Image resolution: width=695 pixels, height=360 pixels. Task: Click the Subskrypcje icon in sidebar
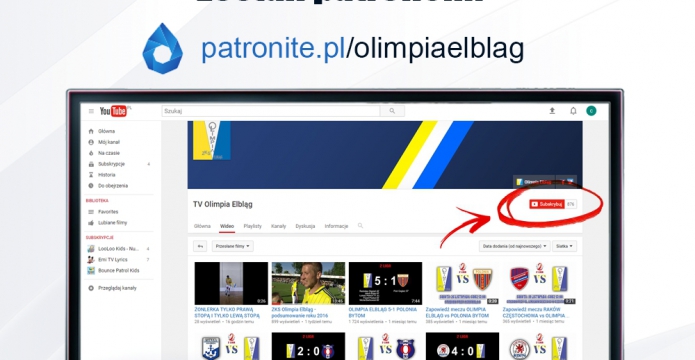(x=91, y=164)
